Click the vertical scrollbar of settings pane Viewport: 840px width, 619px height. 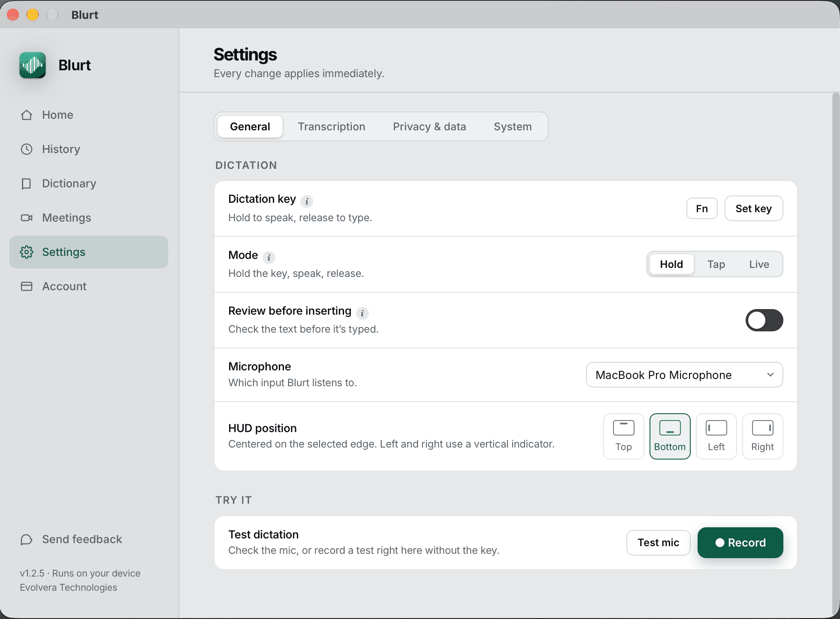pos(836,355)
